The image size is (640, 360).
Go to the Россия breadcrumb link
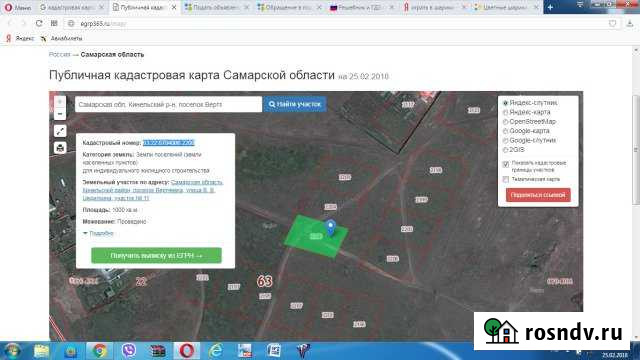60,55
